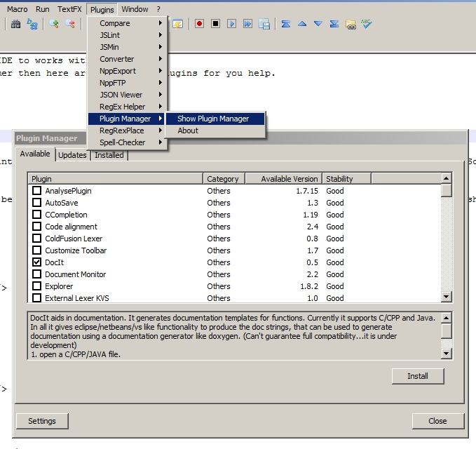Select Show Plugin Manager menu entry
The height and width of the screenshot is (449, 476).
215,119
